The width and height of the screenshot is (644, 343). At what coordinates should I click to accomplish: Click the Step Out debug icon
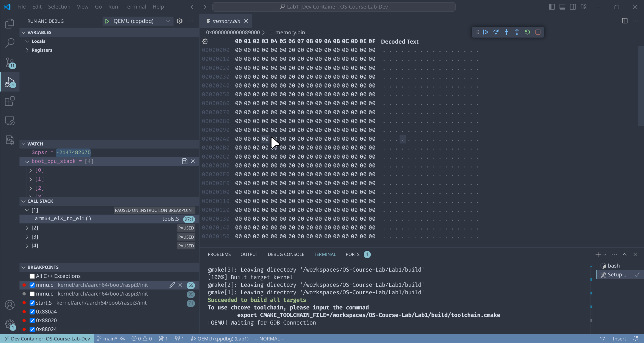click(517, 32)
